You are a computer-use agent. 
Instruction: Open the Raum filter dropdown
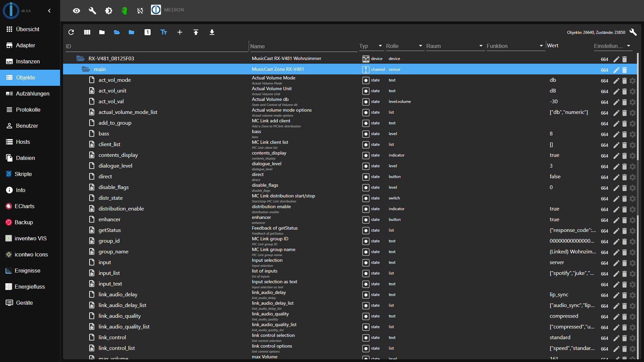coord(455,46)
